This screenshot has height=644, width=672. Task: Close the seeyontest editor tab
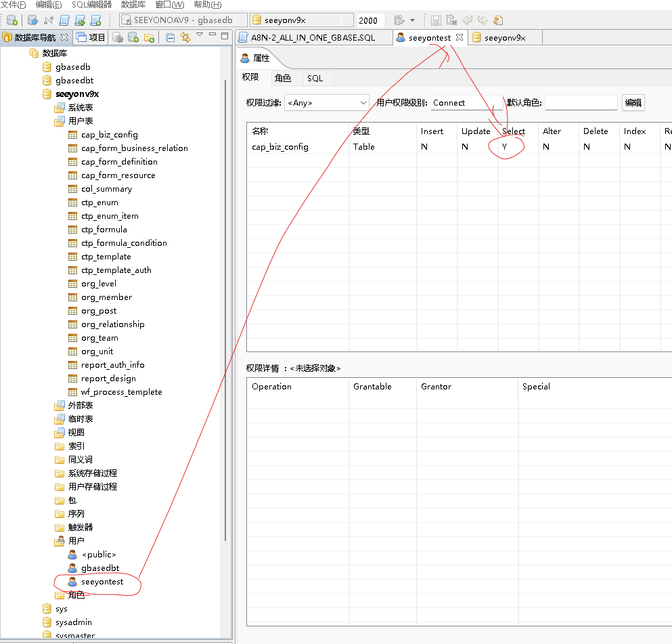pos(460,37)
